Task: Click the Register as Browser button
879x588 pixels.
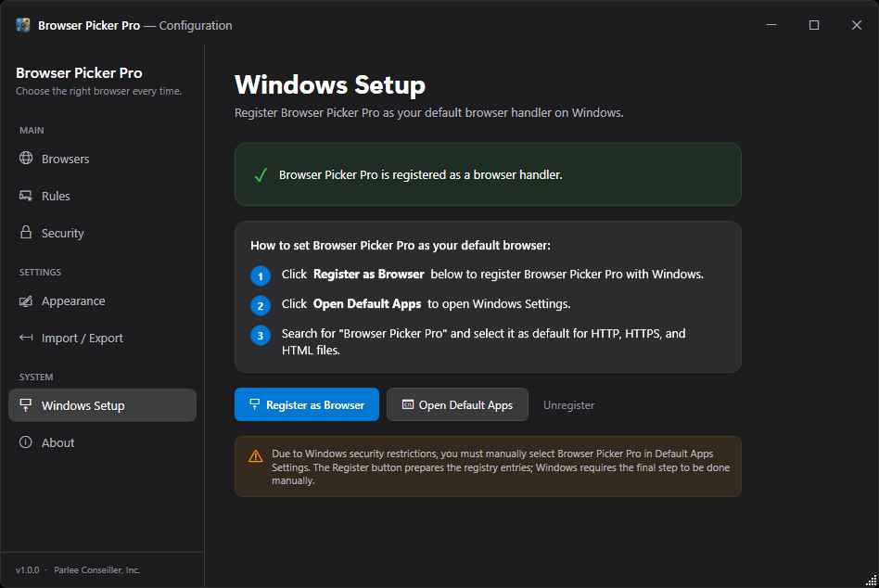Action: [307, 404]
